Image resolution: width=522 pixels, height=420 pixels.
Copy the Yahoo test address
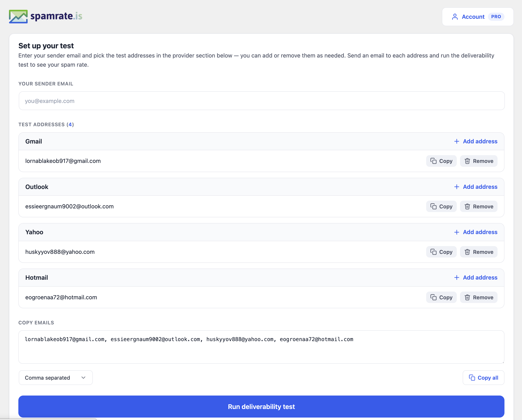(441, 252)
